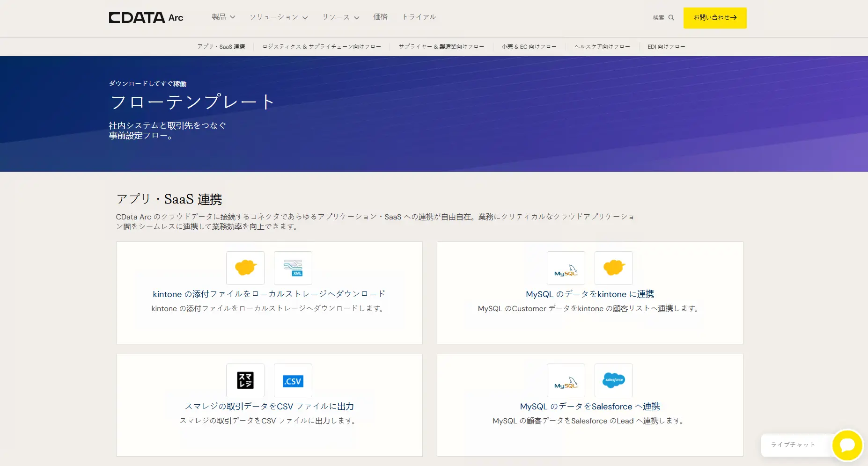Click description MySQL の顧客データをSalesforce のLead へ連携します
This screenshot has width=868, height=466.
click(589, 421)
